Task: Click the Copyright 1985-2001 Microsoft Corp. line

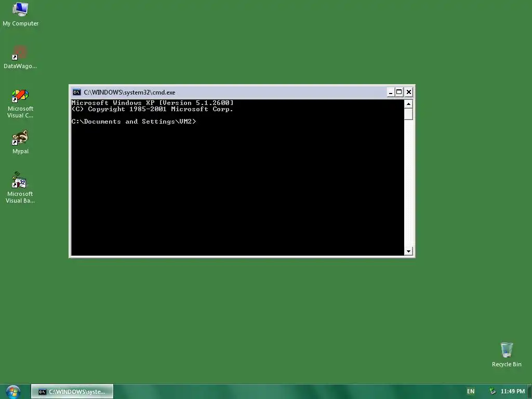Action: point(152,109)
